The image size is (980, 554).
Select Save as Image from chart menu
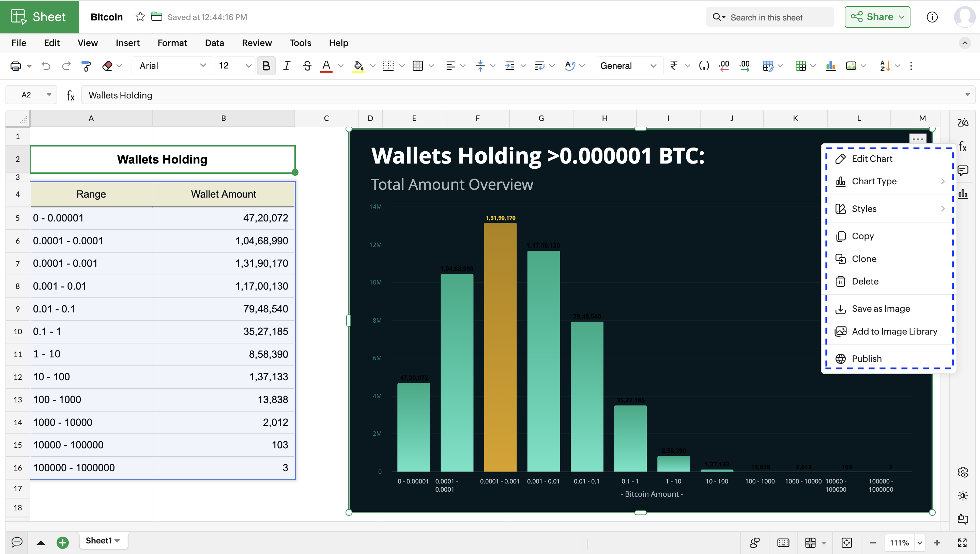(880, 309)
